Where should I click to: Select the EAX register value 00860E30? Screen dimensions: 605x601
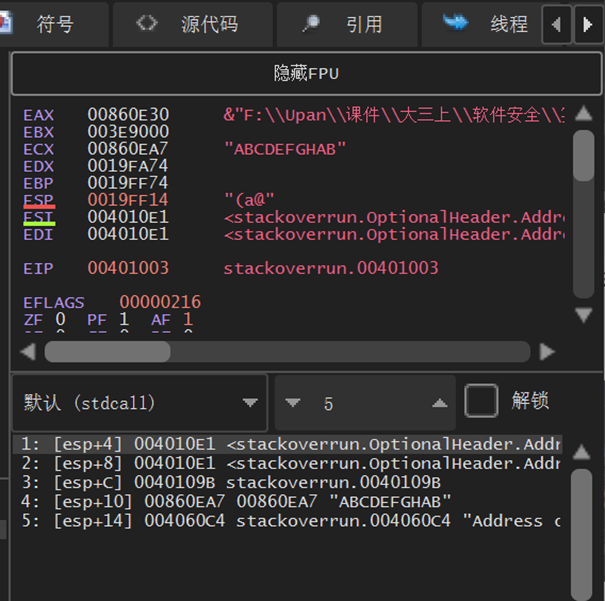pyautogui.click(x=128, y=115)
